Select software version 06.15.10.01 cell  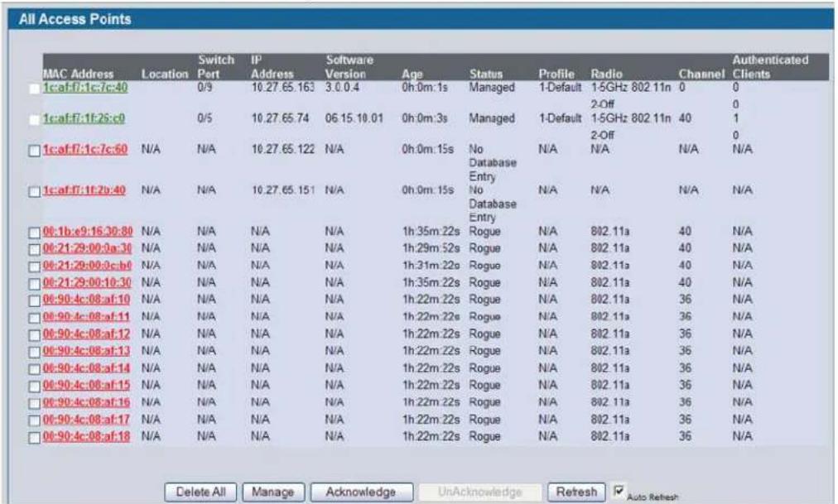coord(354,118)
